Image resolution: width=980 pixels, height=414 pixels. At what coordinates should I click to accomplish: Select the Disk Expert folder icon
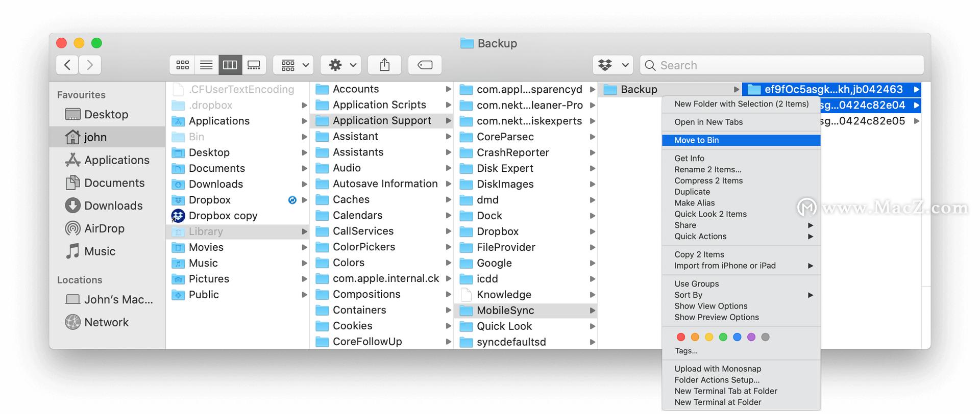click(x=466, y=169)
